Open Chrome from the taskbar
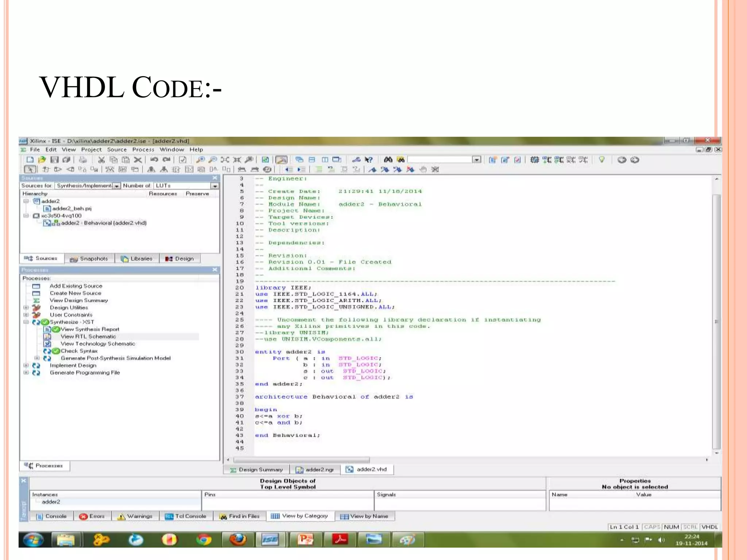 204,539
